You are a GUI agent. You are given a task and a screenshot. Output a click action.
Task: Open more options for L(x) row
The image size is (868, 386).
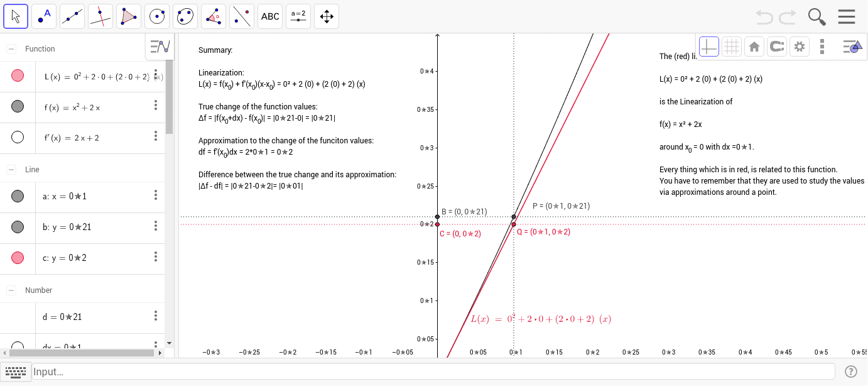coord(156,75)
